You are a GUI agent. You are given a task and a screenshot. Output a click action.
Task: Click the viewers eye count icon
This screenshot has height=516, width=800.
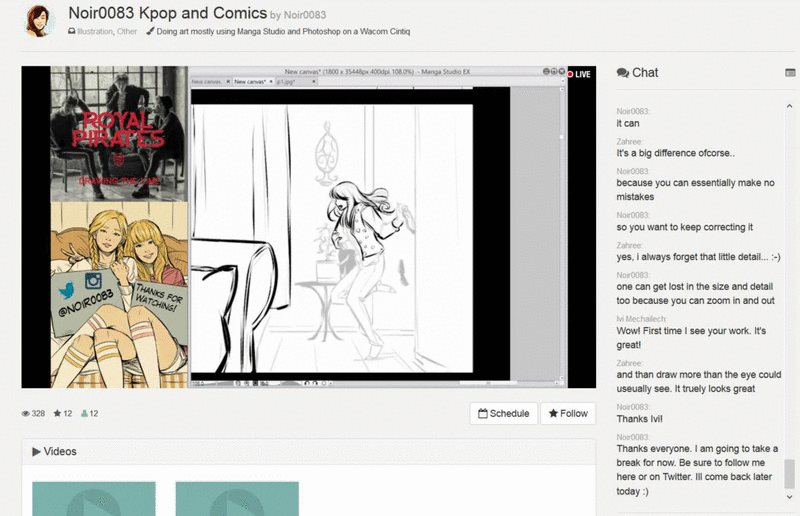pyautogui.click(x=26, y=413)
